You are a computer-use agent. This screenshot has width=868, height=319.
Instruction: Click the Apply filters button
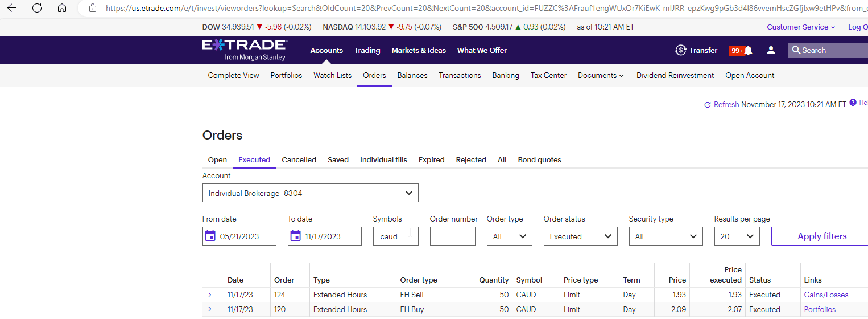coord(820,236)
